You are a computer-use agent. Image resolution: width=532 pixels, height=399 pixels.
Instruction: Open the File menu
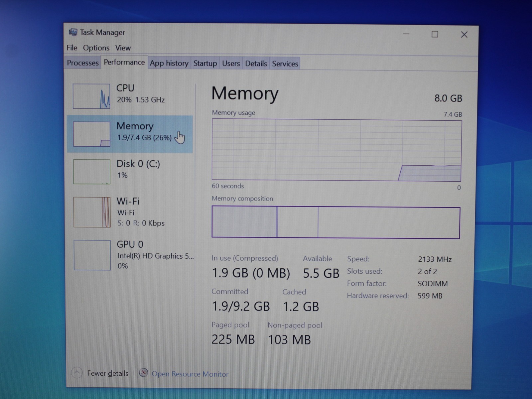pos(71,48)
